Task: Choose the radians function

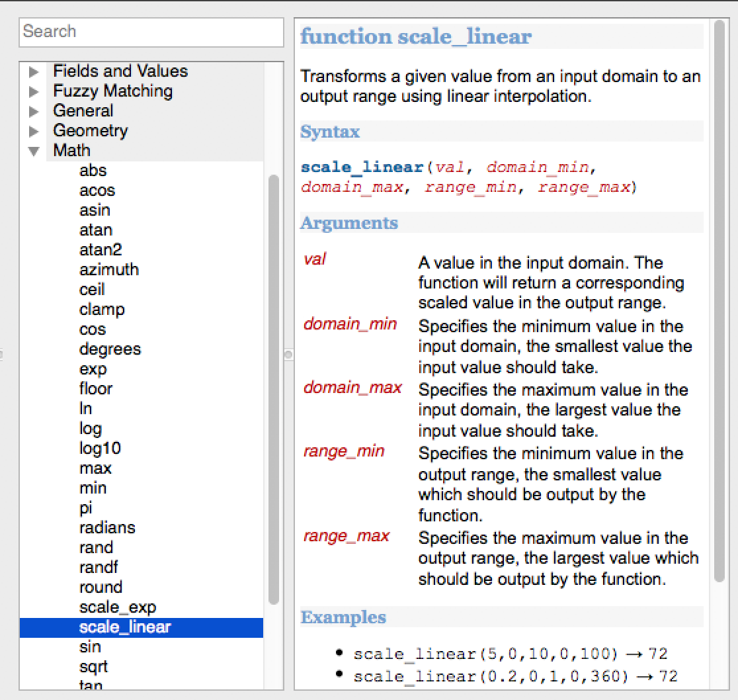Action: (x=107, y=527)
